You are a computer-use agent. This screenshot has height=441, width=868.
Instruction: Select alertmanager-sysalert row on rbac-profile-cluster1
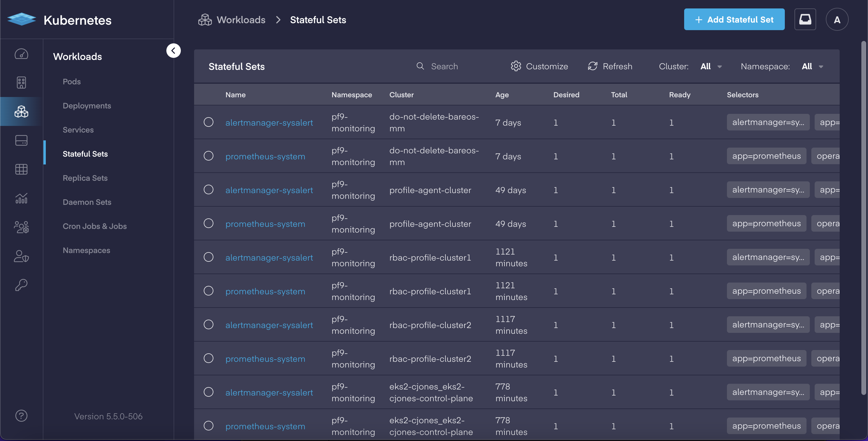coord(209,257)
